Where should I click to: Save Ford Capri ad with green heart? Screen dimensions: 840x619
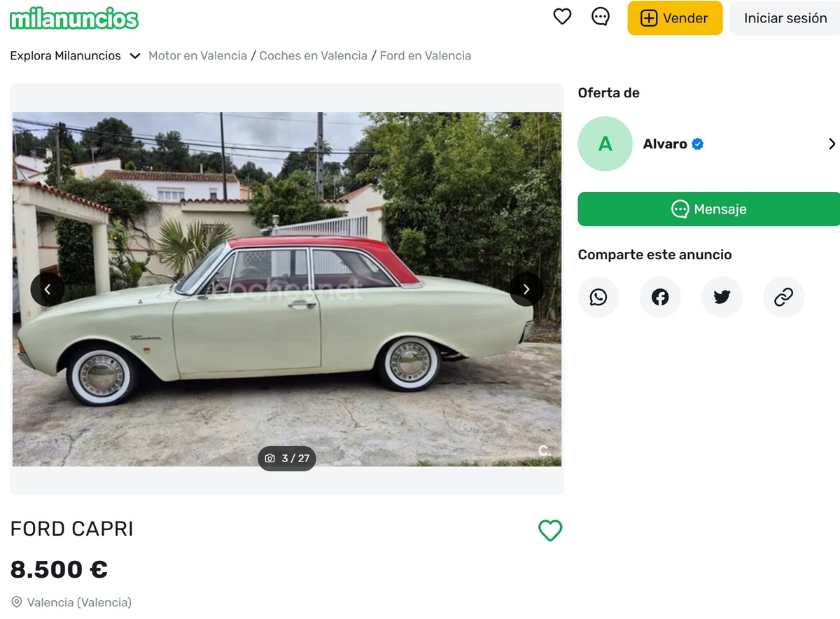550,530
